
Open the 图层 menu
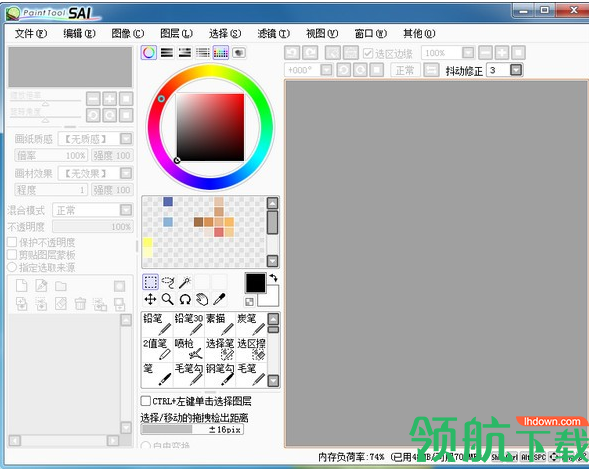click(176, 34)
